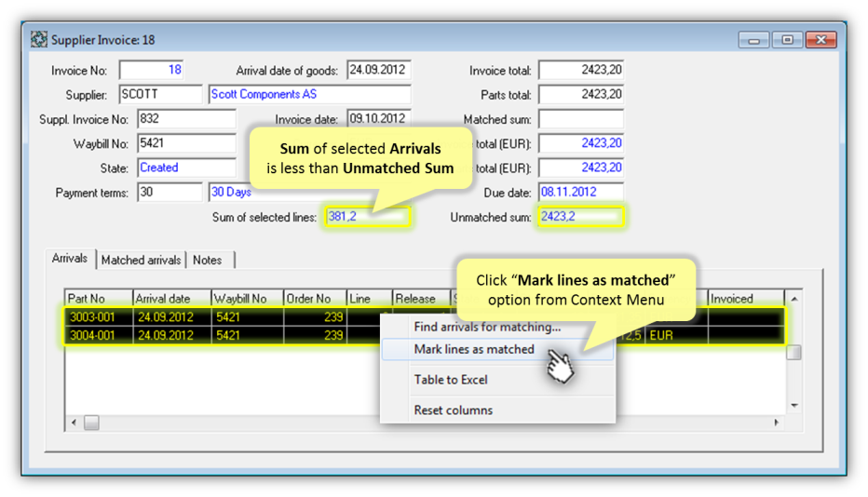Click the Waybill No field
The height and width of the screenshot is (497, 868).
coord(185,143)
